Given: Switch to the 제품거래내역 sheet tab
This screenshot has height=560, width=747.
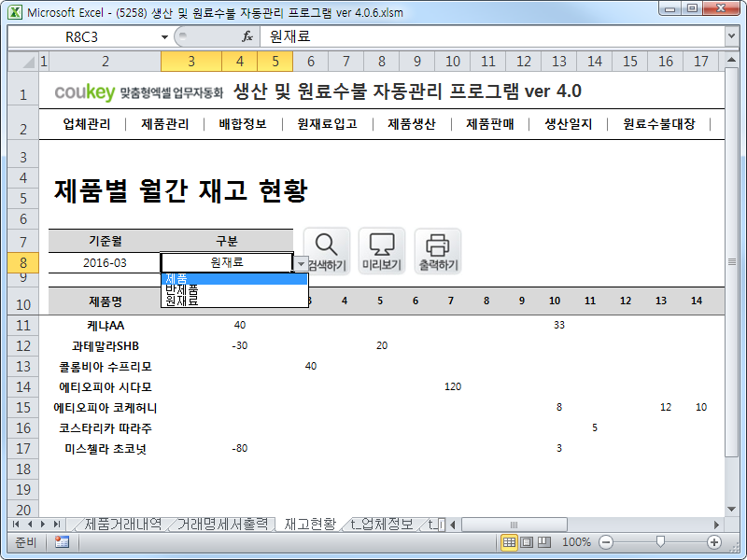Looking at the screenshot, I should tap(122, 525).
